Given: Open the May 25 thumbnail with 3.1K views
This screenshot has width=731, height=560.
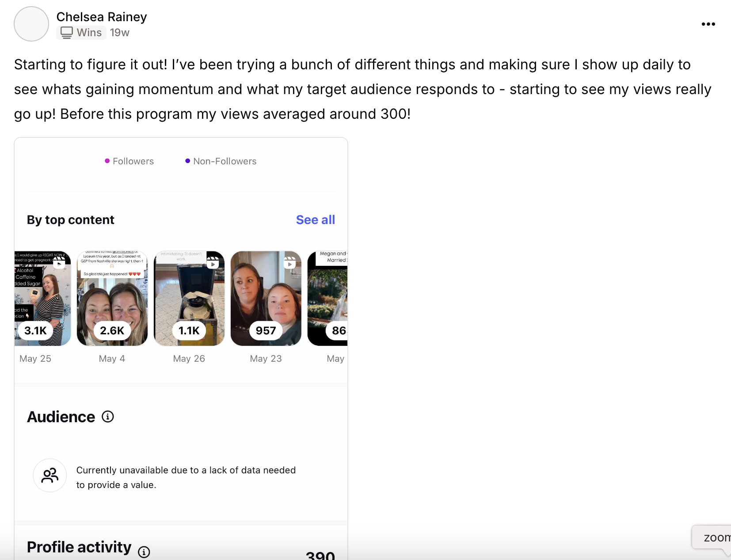Looking at the screenshot, I should coord(42,298).
